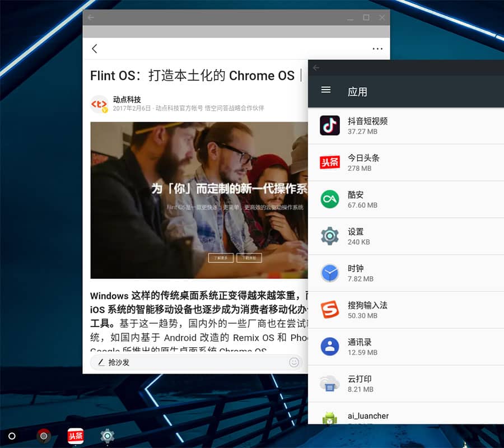Click the 278 MB size text
504x448 pixels.
coord(360,169)
